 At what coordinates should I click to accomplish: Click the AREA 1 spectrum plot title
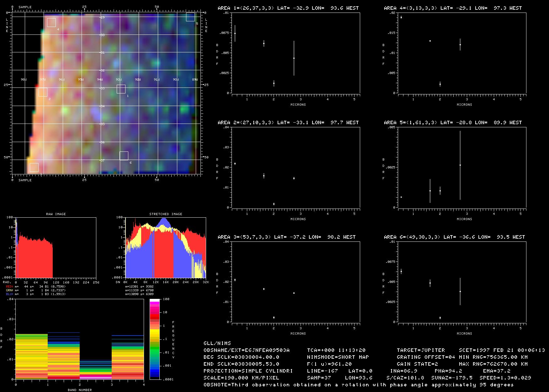tap(288, 8)
